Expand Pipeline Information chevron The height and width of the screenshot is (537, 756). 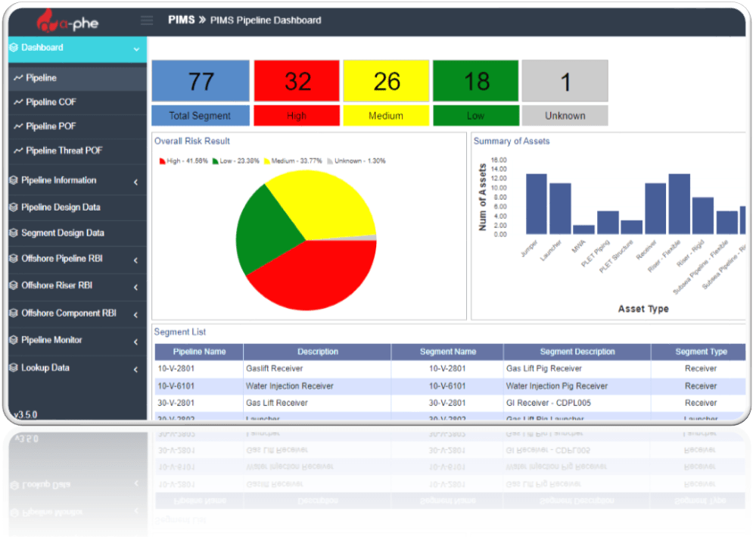point(136,182)
